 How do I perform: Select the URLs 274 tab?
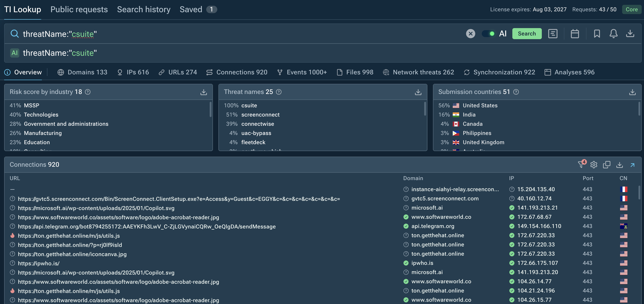click(178, 72)
